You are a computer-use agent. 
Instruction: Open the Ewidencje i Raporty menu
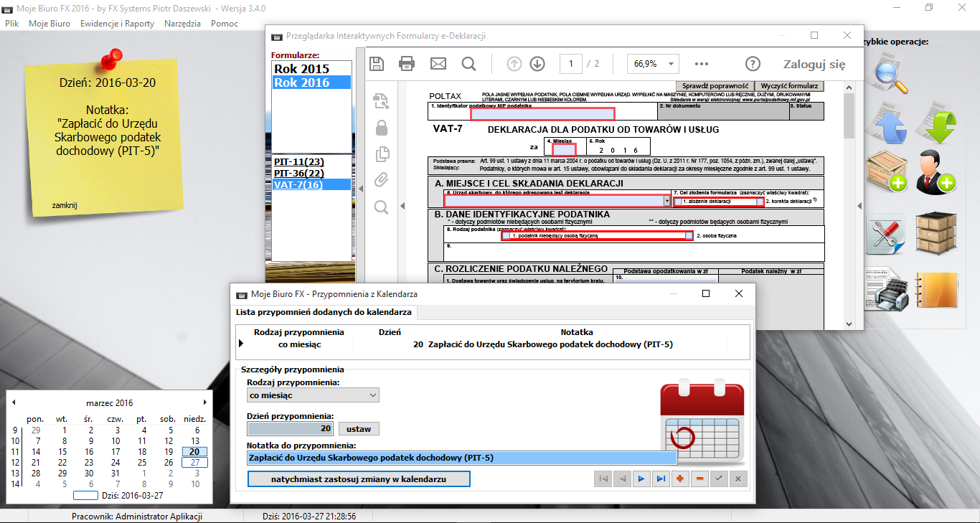(x=117, y=24)
